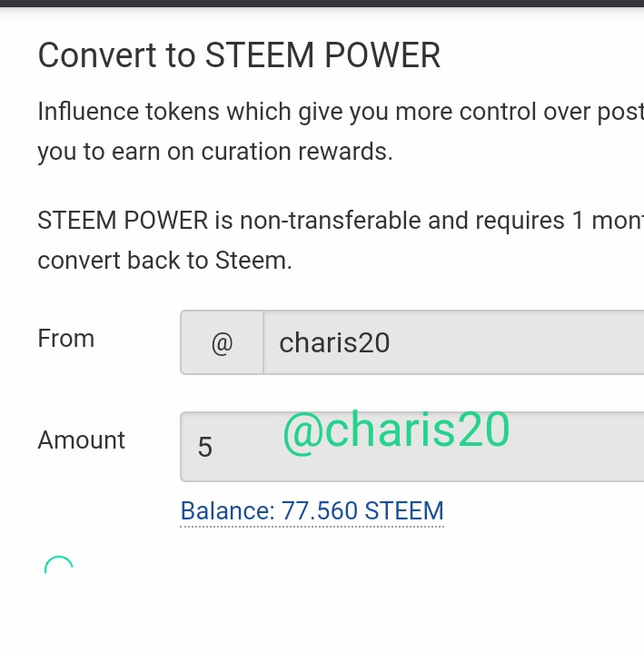Image resolution: width=644 pixels, height=652 pixels.
Task: Click the number 5 in the Amount field
Action: (x=205, y=447)
